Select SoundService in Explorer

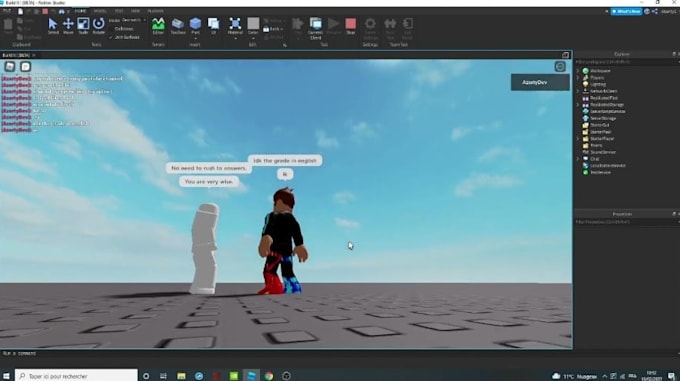603,152
